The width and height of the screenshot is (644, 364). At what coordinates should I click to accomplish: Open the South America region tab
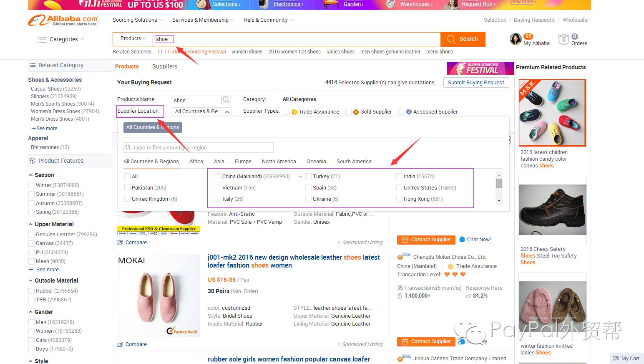click(354, 162)
